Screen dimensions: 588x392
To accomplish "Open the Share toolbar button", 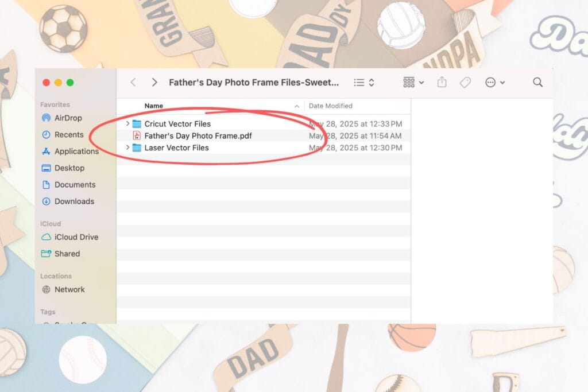I will point(442,82).
